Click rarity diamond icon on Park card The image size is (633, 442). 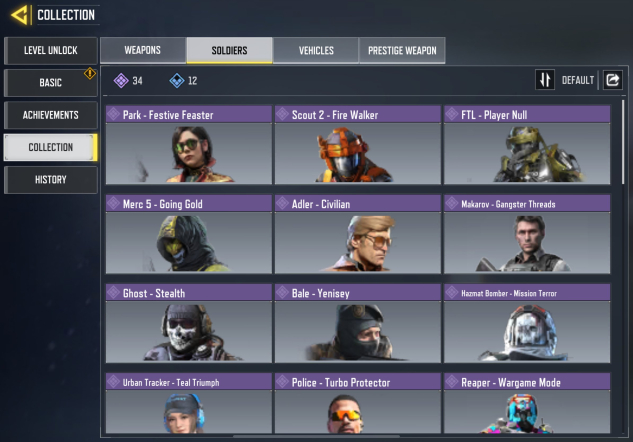(113, 114)
